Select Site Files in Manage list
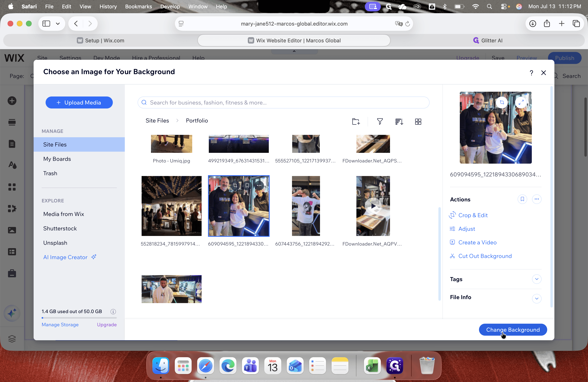Screen dimensions: 588x382 coord(79,144)
